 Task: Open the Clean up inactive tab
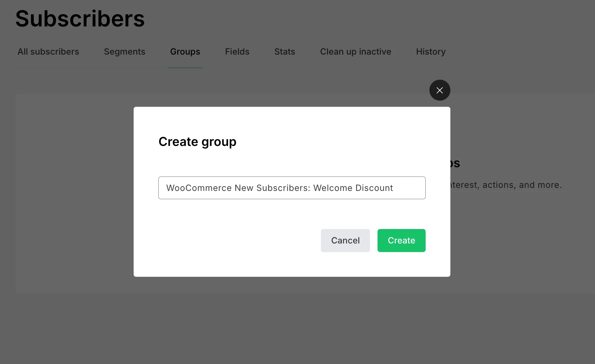click(x=356, y=52)
